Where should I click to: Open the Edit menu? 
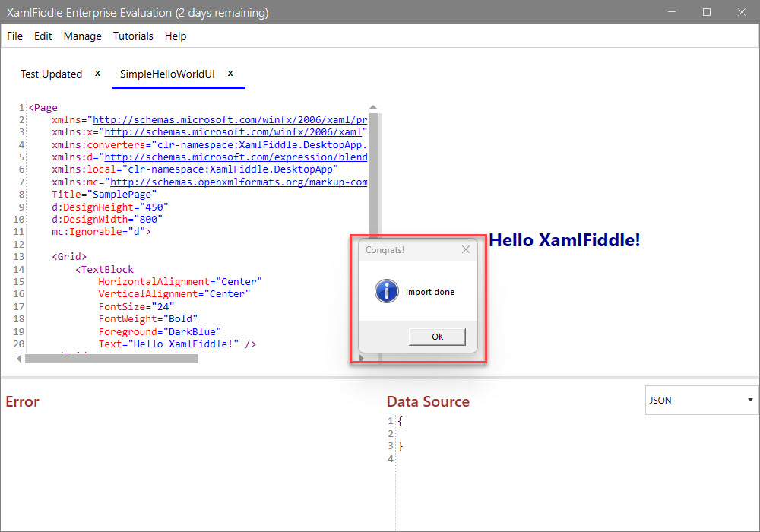pos(43,36)
